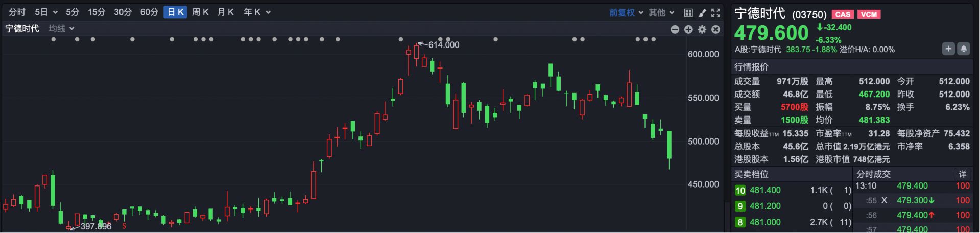This screenshot has width=980, height=233.
Task: Open the 5日 period dropdown
Action: [46, 12]
